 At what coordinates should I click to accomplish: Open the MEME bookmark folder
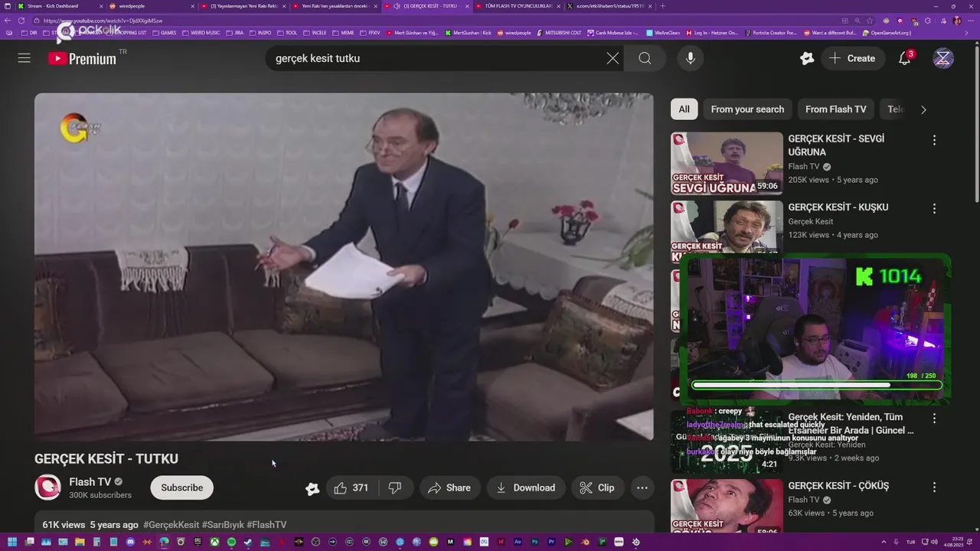pos(344,33)
